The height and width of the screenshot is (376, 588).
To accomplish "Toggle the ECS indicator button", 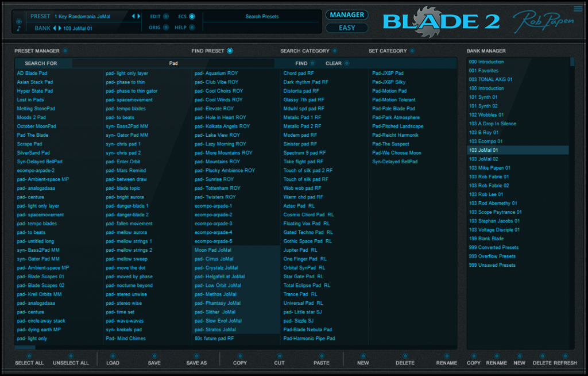I will pos(192,17).
